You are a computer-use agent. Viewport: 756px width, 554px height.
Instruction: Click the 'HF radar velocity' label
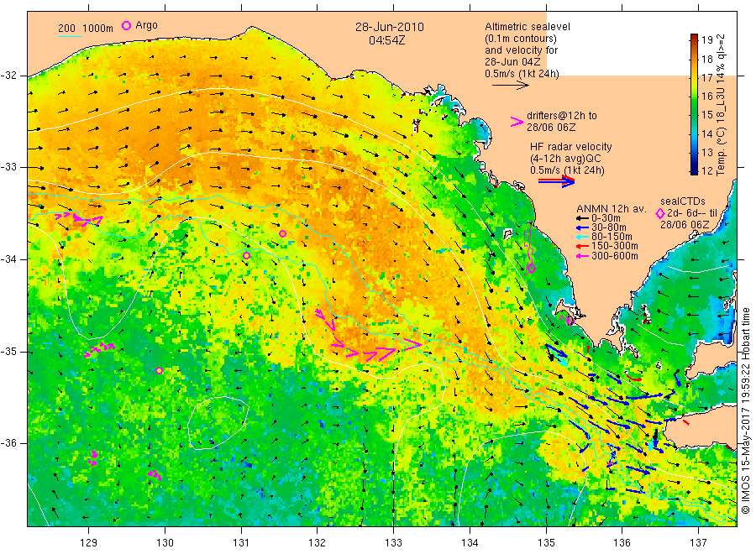click(x=571, y=147)
